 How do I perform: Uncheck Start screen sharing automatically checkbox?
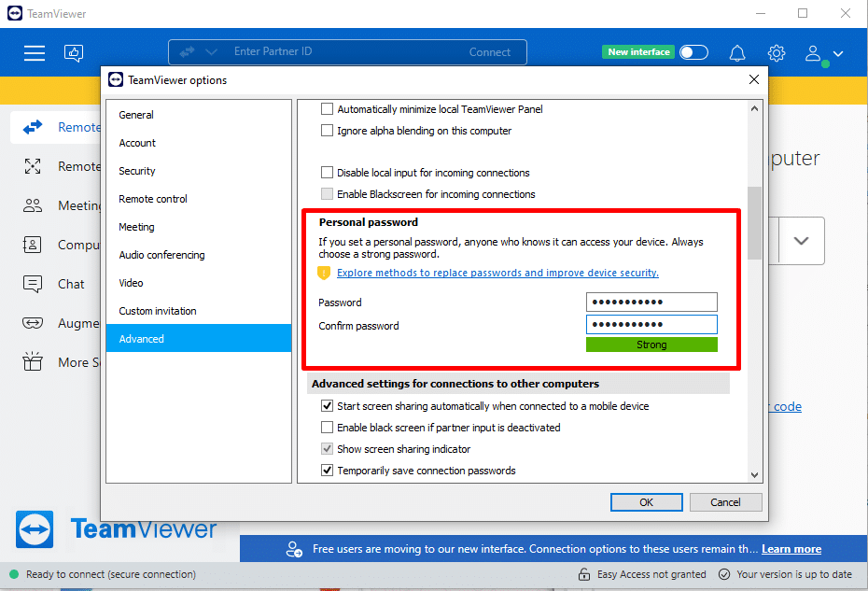(328, 406)
